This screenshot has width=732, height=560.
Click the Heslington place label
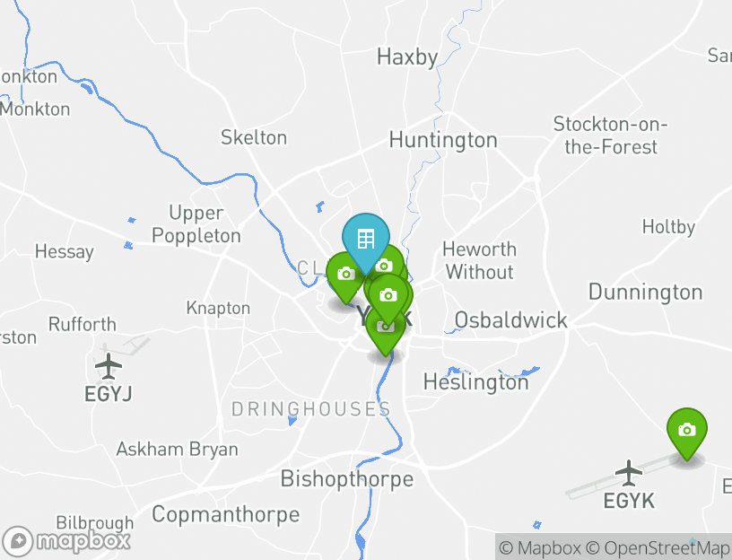pyautogui.click(x=475, y=382)
